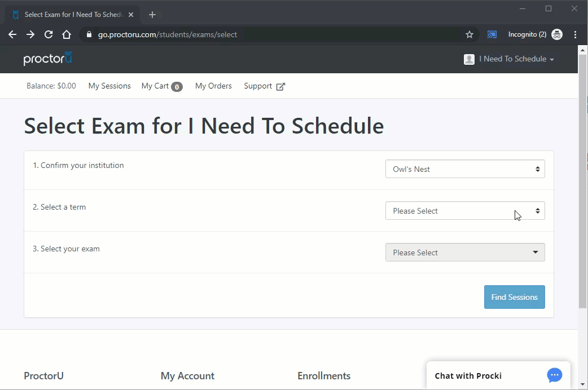Open the new tab plus button
The height and width of the screenshot is (390, 588).
point(152,15)
